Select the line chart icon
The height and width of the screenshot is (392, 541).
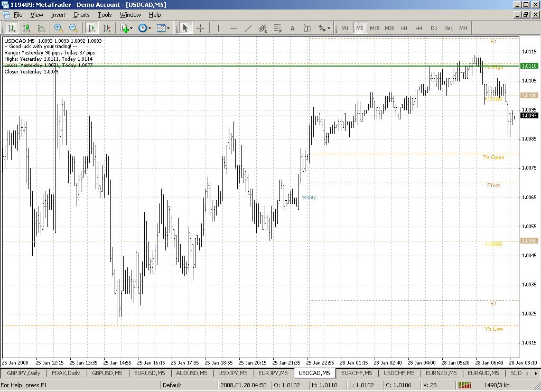(41, 28)
